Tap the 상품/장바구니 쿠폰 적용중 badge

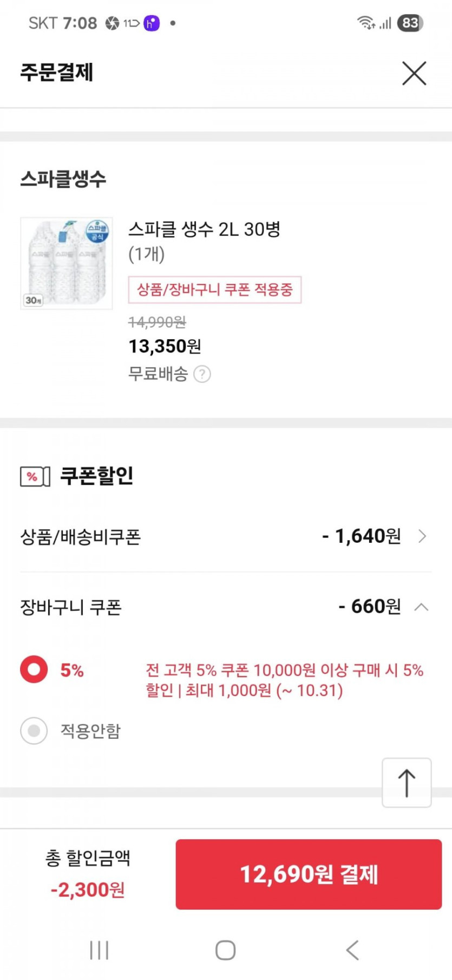point(214,290)
